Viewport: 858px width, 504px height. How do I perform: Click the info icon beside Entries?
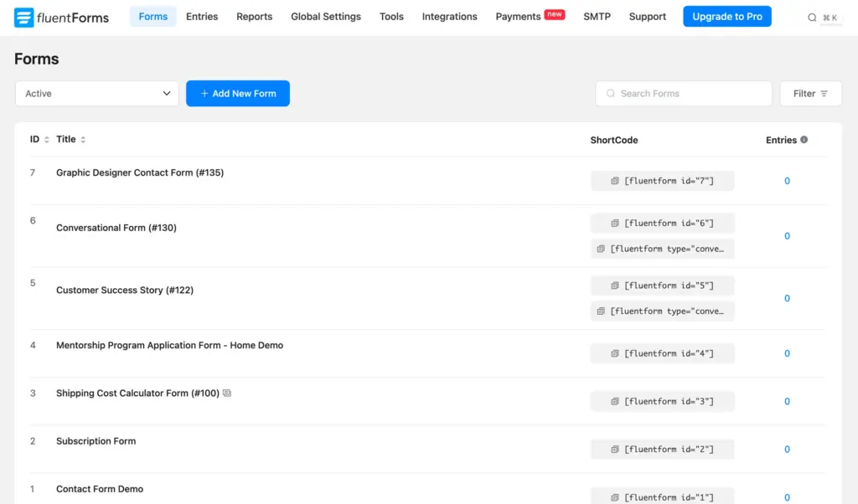(804, 140)
